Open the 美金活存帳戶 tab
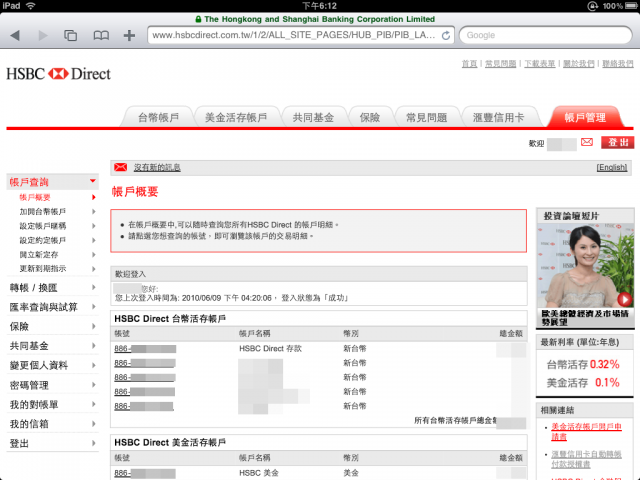The height and width of the screenshot is (480, 640). coord(236,118)
